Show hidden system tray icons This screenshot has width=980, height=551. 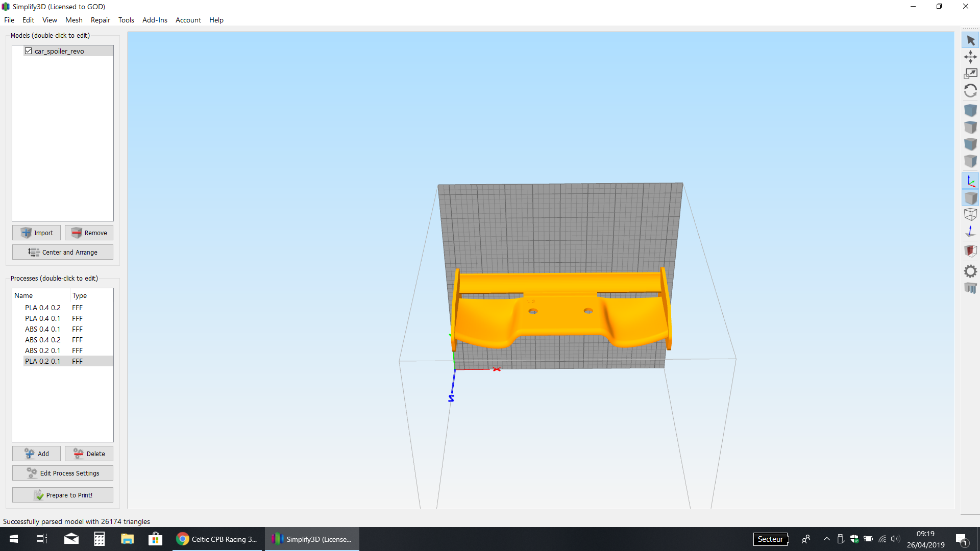pos(826,539)
